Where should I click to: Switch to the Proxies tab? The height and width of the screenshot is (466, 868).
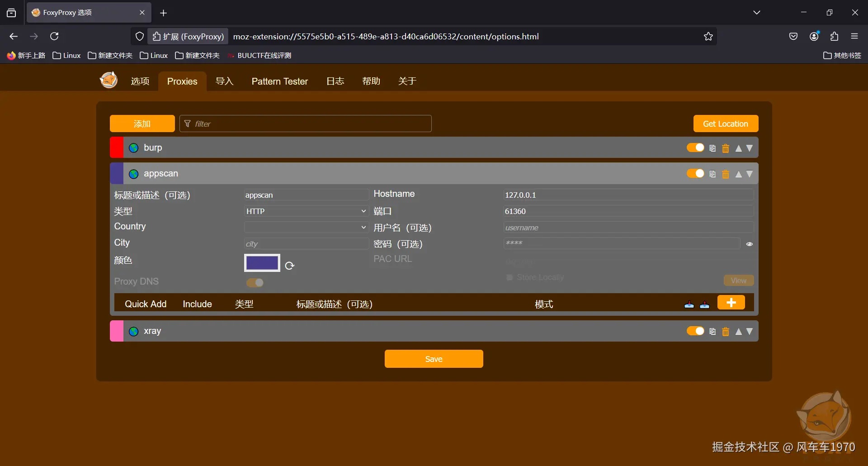[182, 81]
